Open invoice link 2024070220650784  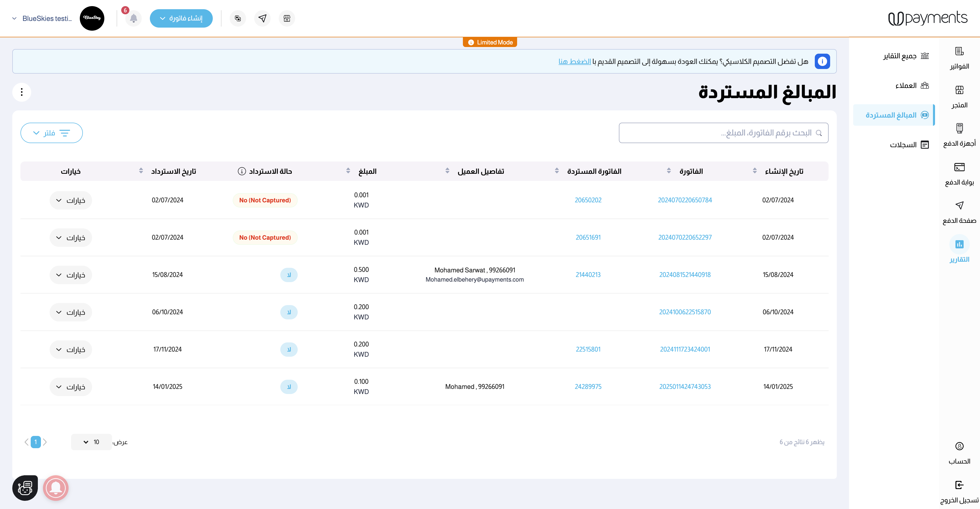point(685,200)
